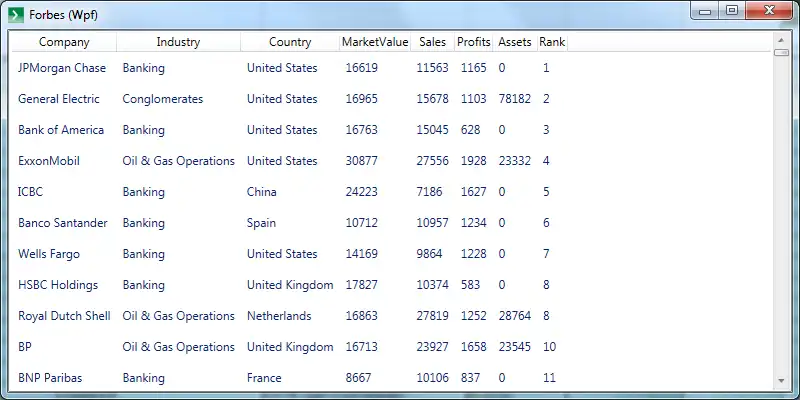
Task: Click sales value 15678
Action: [433, 99]
